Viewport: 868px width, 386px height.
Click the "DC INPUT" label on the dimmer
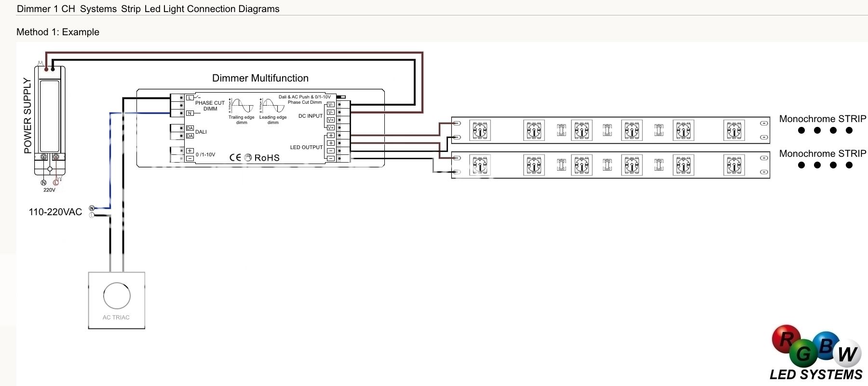point(310,116)
